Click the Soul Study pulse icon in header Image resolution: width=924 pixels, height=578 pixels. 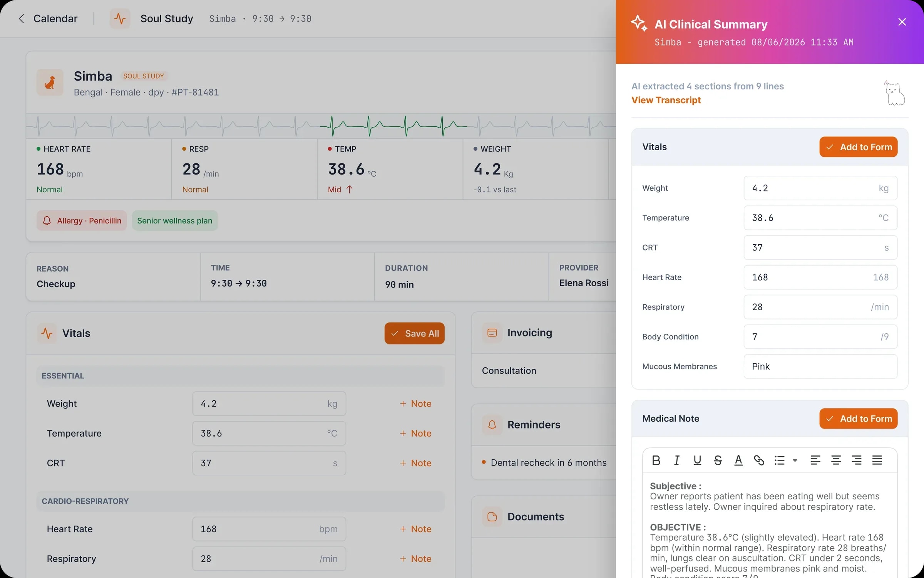pyautogui.click(x=120, y=18)
